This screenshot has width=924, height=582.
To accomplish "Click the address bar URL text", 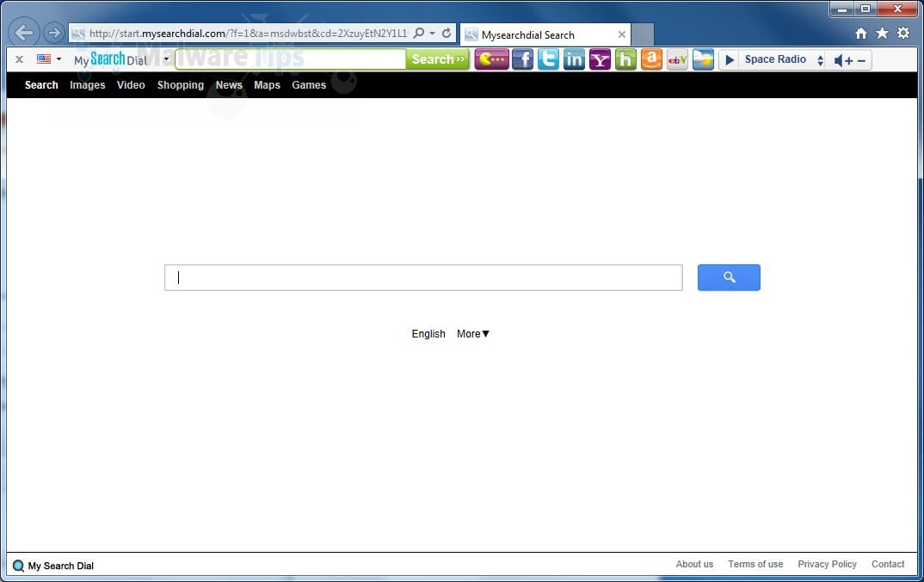I will [248, 33].
